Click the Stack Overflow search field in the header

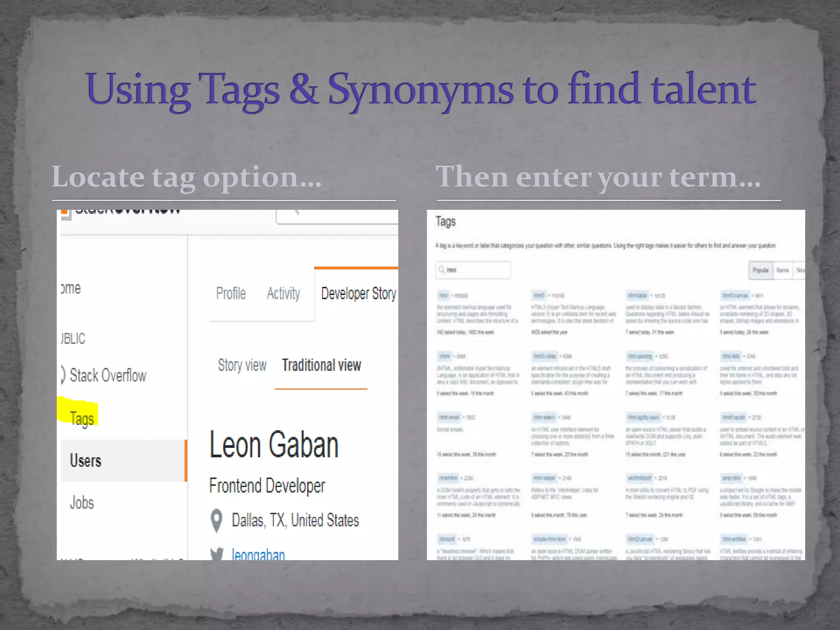click(338, 217)
